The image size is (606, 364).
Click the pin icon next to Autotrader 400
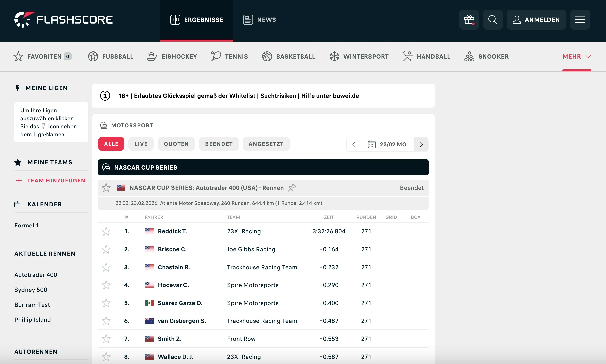click(292, 188)
